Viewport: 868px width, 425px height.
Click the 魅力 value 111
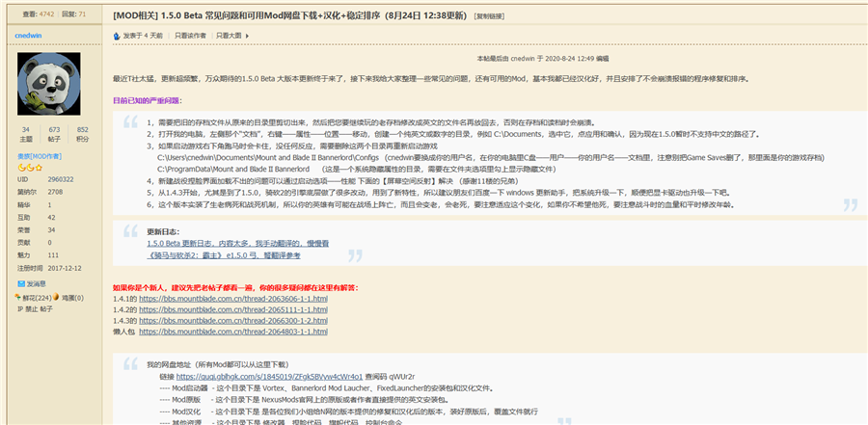pos(53,255)
